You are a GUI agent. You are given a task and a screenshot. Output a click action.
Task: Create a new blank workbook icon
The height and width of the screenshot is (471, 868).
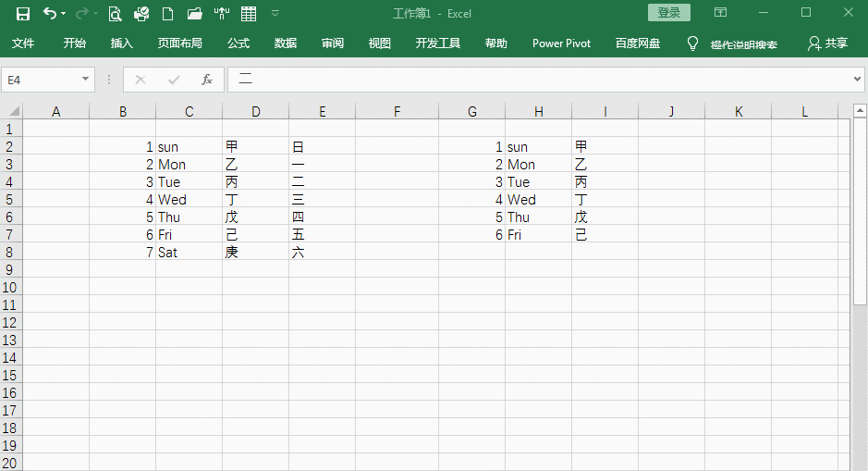click(x=167, y=14)
